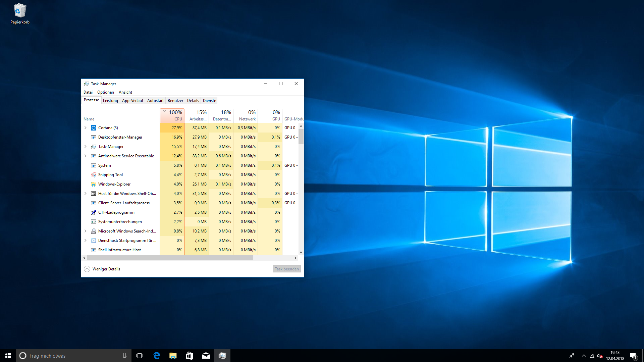Click the Task-Manager taskbar button

click(222, 356)
